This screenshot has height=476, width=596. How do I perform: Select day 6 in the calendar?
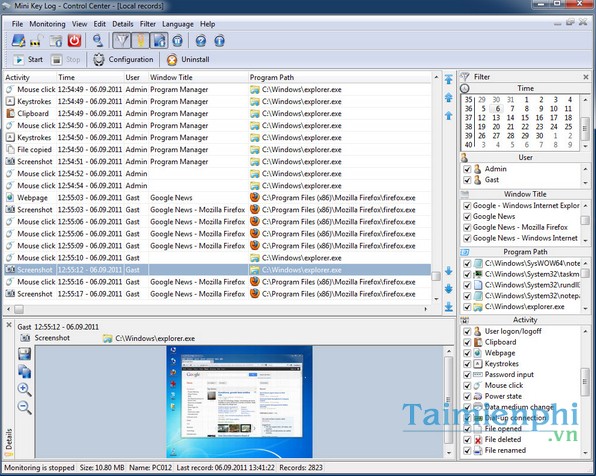497,109
